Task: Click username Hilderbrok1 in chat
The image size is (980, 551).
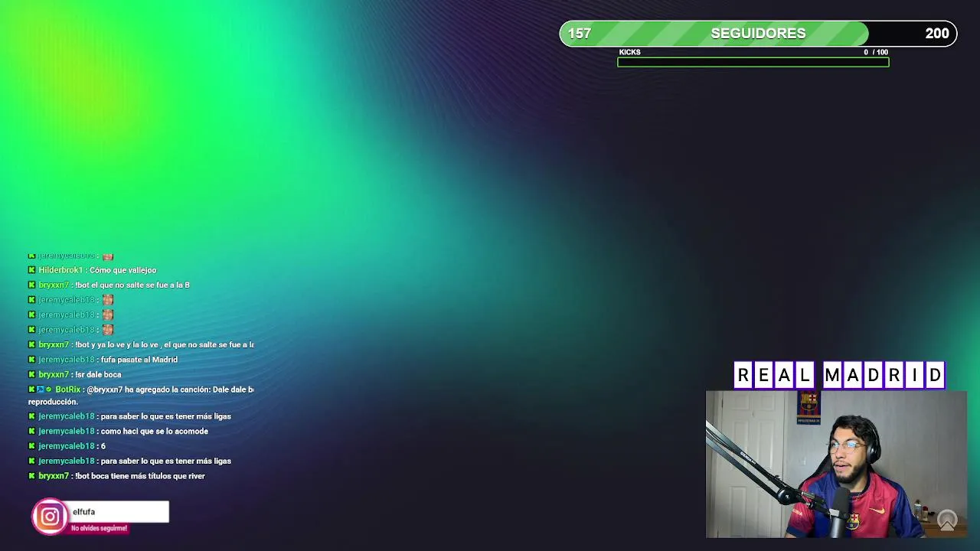Action: [x=60, y=270]
